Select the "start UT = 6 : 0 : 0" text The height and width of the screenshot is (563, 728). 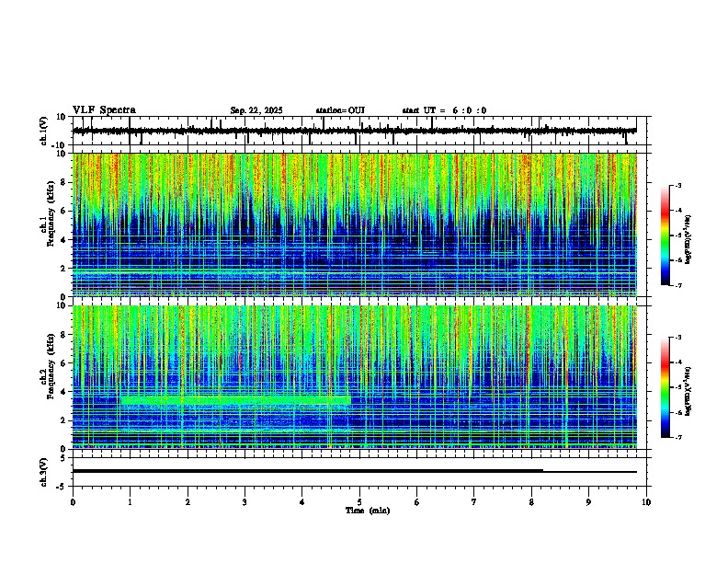[x=444, y=110]
